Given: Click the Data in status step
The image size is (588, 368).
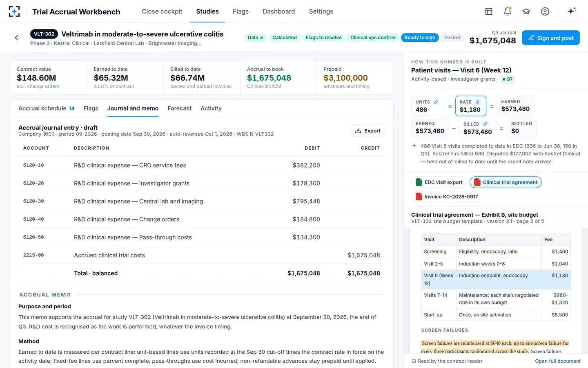Looking at the screenshot, I should (256, 38).
